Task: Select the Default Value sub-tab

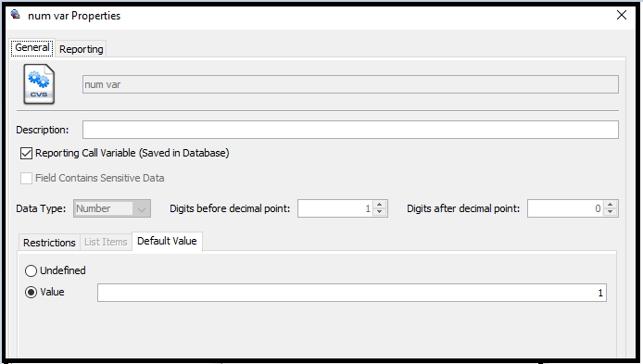Action: point(167,241)
